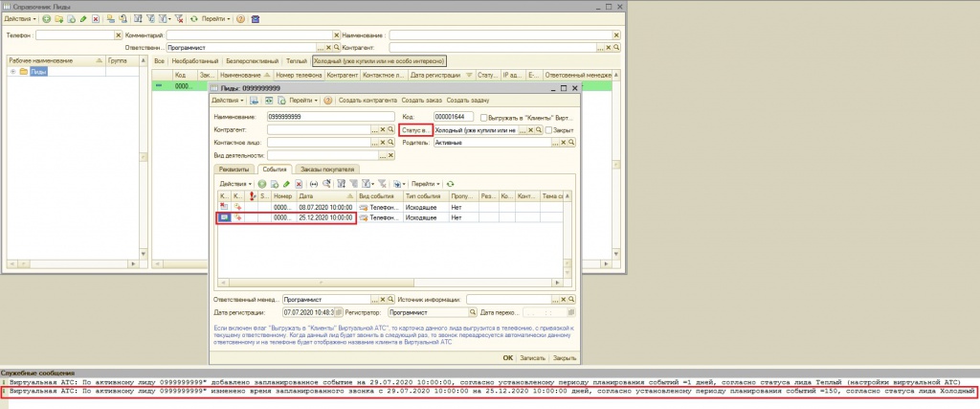Screen dimensions: 980x409
Task: Open Статус selection ellipsis button
Action: 523,130
